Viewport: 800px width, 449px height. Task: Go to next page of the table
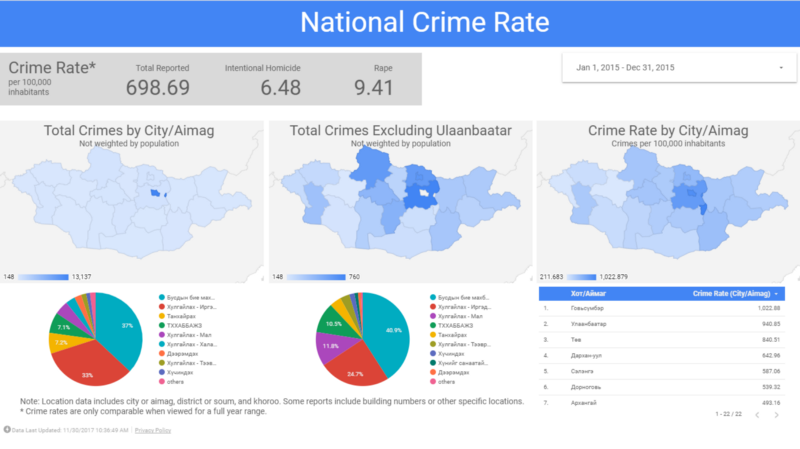point(777,413)
